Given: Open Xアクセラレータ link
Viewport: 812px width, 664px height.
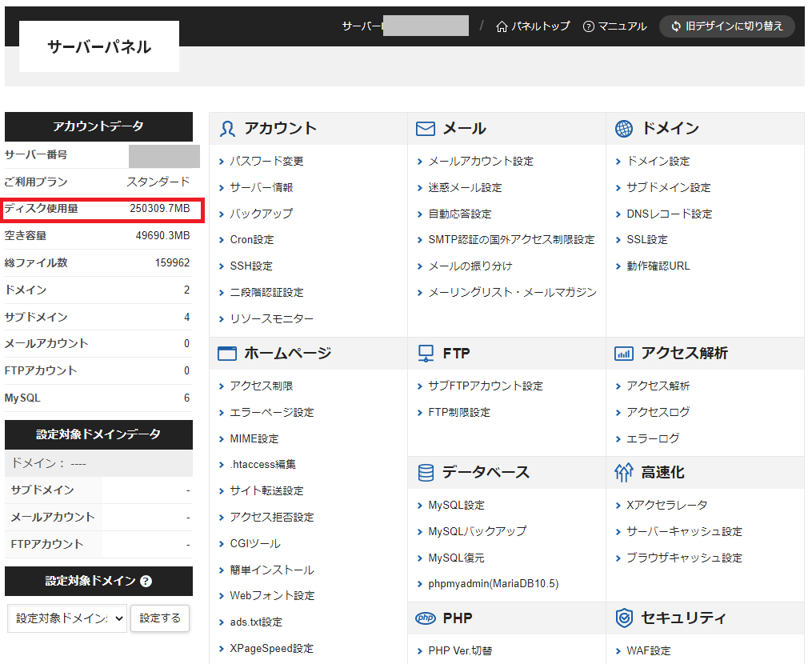Looking at the screenshot, I should (666, 505).
